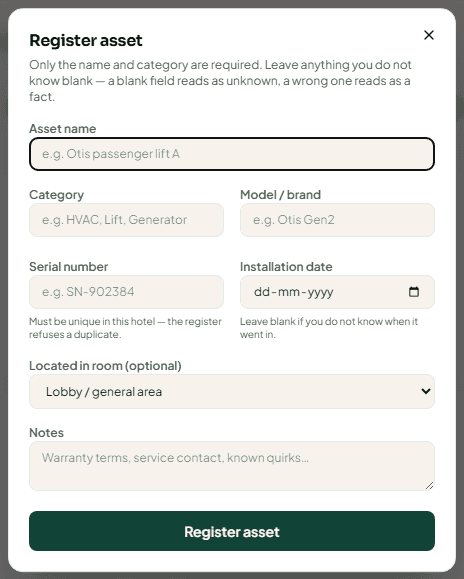Close the Register asset dialog
This screenshot has height=579, width=464.
tap(429, 35)
